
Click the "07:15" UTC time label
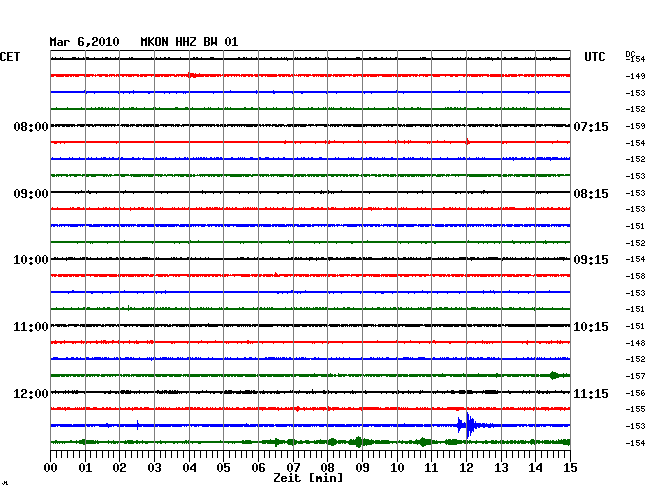pos(591,126)
